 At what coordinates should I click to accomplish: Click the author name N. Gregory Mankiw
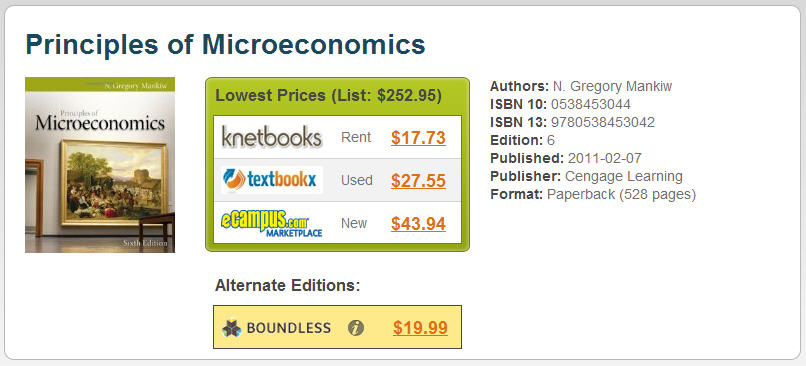coord(612,86)
